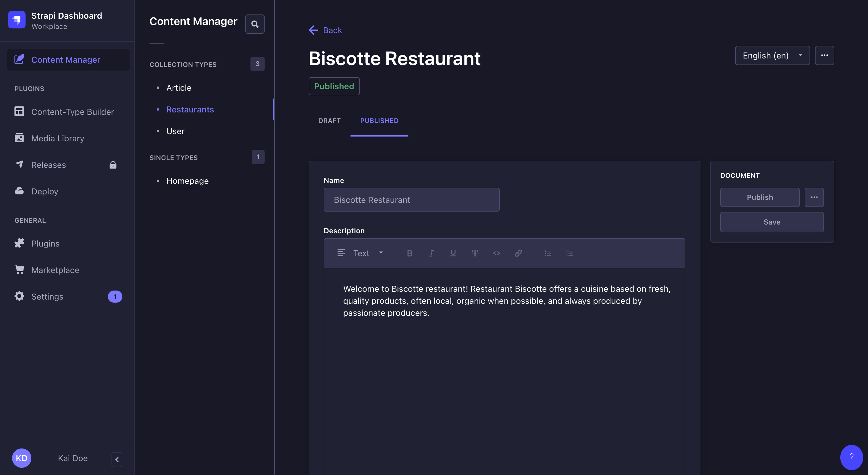Toggle bold formatting in Description toolbar
The height and width of the screenshot is (475, 868).
[409, 253]
